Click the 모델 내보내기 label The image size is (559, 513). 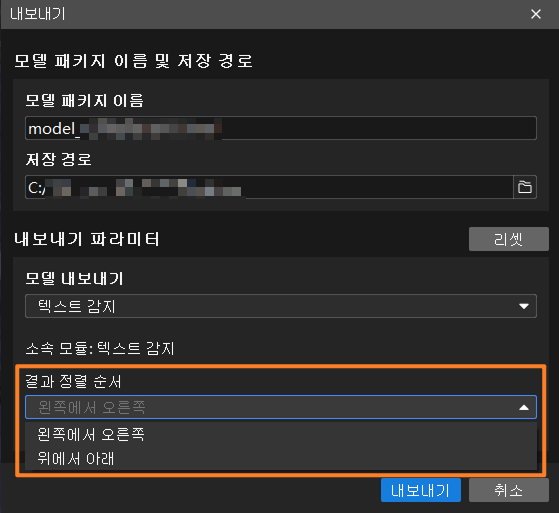[74, 278]
